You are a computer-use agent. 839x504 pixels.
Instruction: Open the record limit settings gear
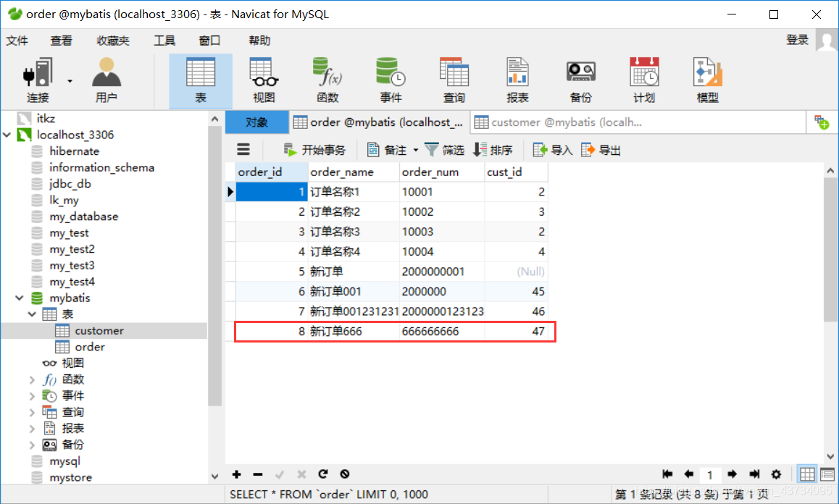pyautogui.click(x=777, y=474)
